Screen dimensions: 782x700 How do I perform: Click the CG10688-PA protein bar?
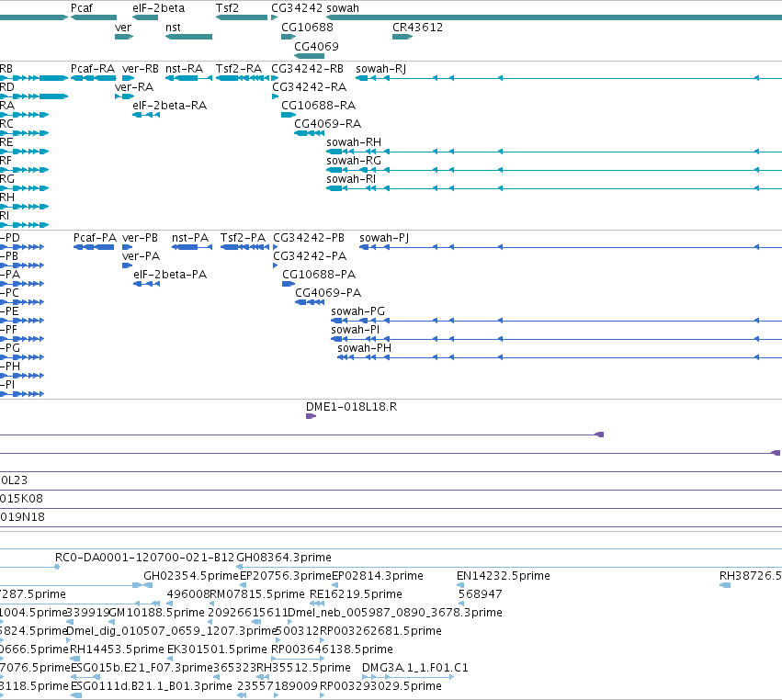(x=289, y=284)
